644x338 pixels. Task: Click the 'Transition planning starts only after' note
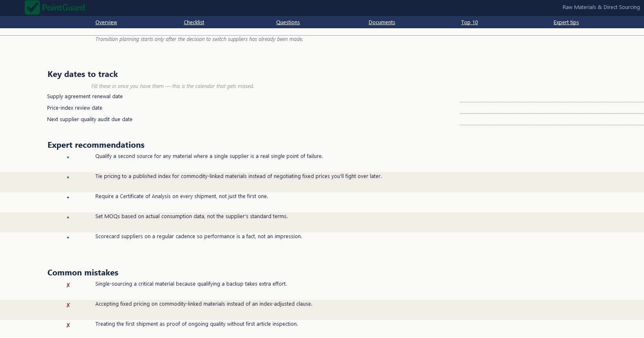[199, 39]
